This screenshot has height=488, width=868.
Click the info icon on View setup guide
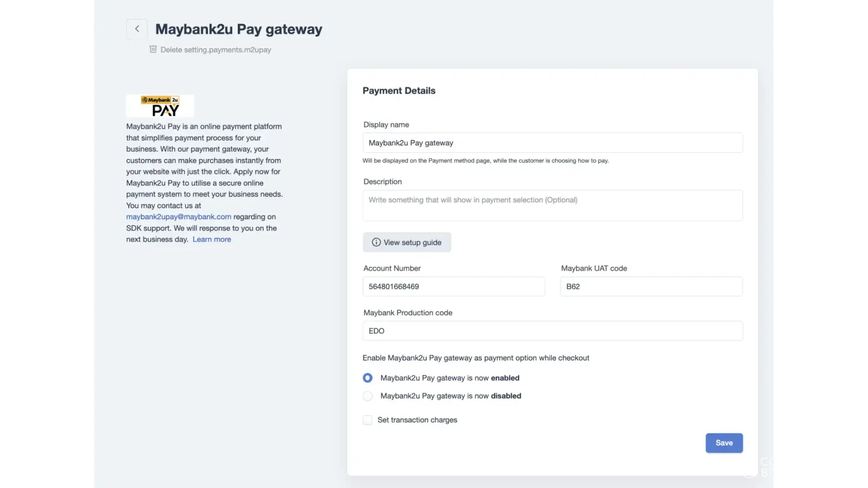pos(376,243)
